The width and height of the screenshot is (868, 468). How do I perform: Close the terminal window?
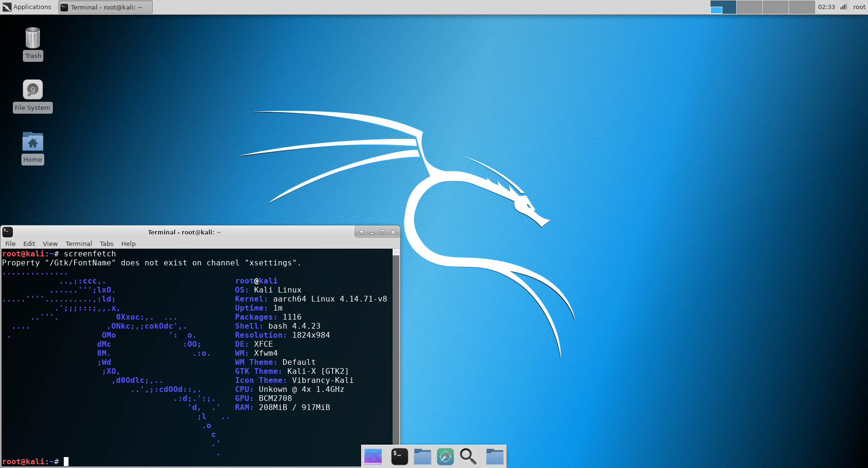click(393, 232)
